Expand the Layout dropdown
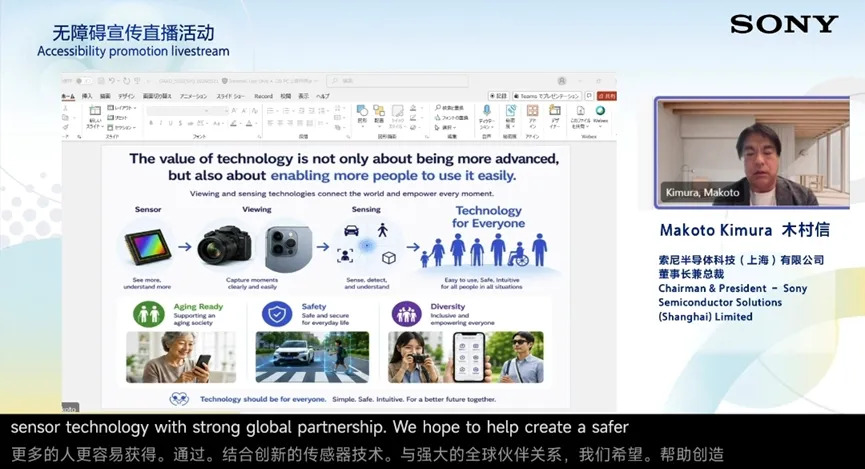 coord(122,108)
